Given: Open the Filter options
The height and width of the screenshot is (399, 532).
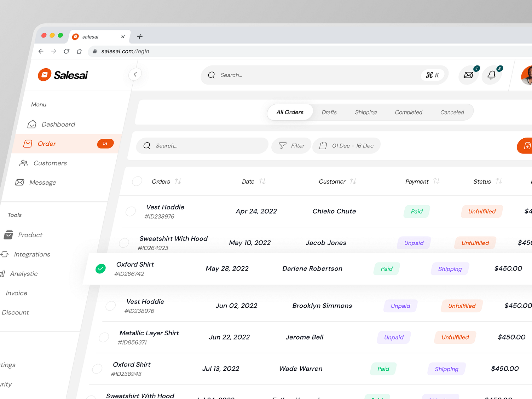Looking at the screenshot, I should (291, 145).
